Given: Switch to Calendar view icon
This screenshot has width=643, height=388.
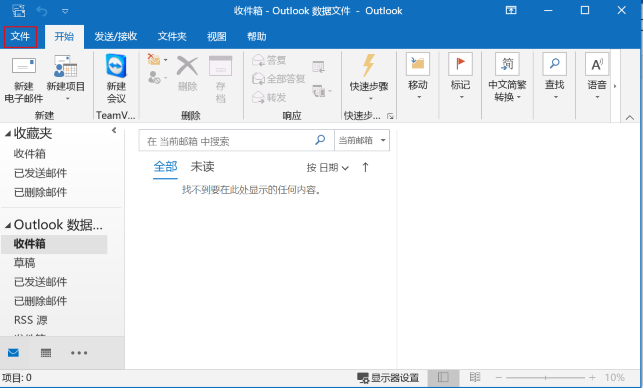Looking at the screenshot, I should pos(46,353).
